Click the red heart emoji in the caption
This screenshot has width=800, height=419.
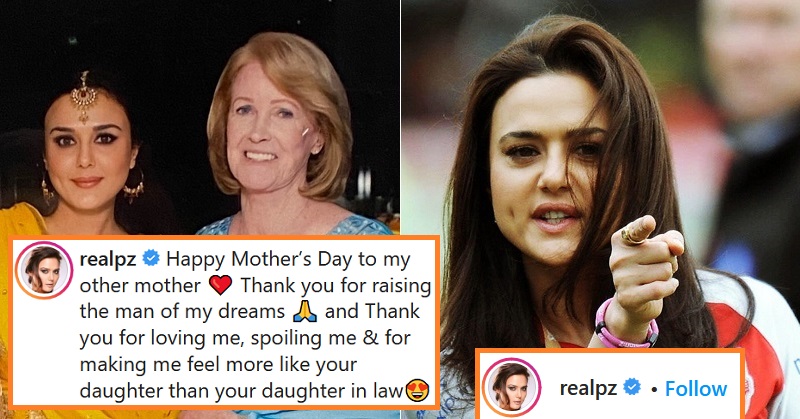point(220,285)
